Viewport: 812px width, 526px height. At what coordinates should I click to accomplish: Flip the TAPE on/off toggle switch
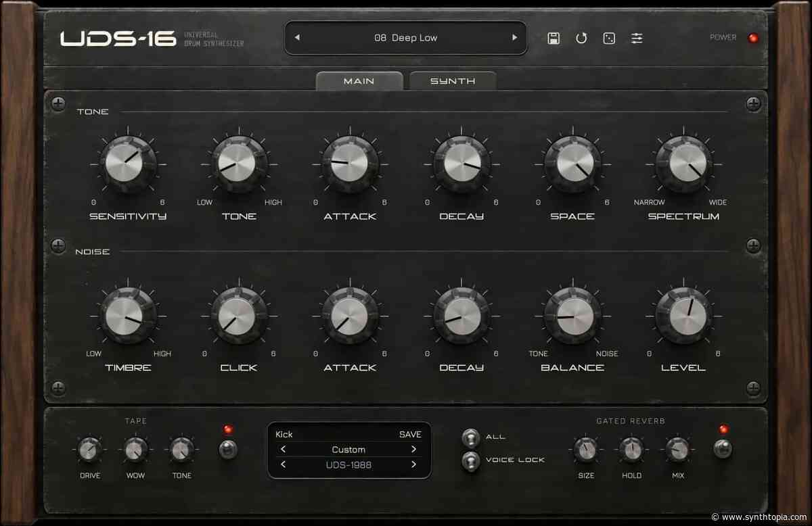tap(228, 448)
